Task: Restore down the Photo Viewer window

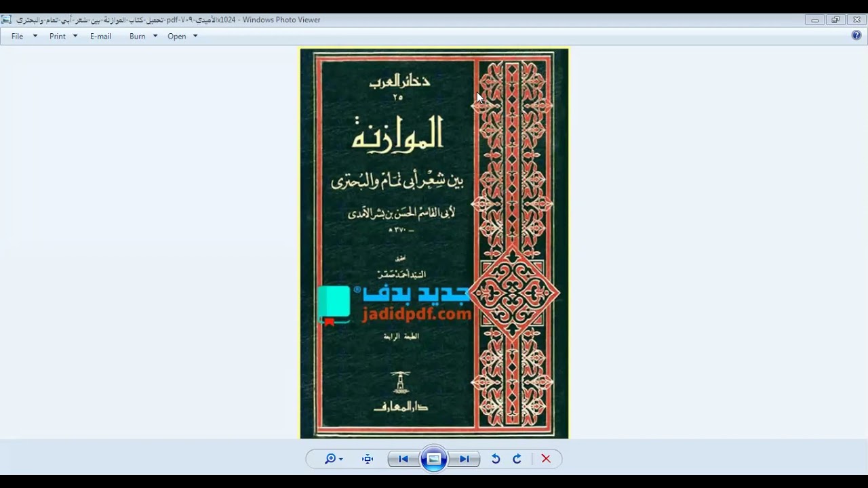Action: (x=835, y=20)
